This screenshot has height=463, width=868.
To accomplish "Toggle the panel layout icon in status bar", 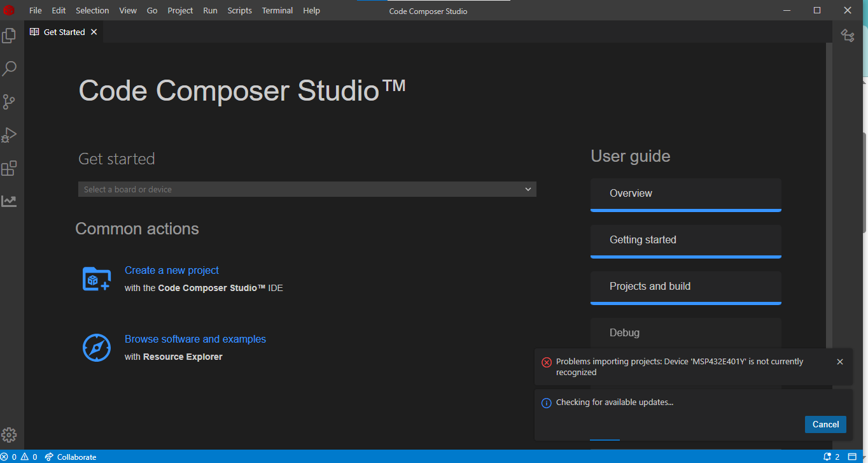I will point(853,457).
